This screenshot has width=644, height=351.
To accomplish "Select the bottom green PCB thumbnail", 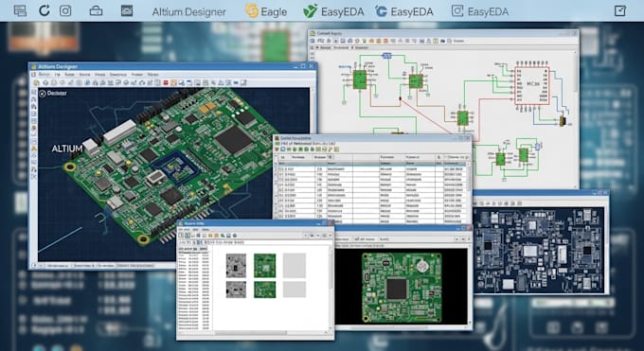I will [265, 290].
